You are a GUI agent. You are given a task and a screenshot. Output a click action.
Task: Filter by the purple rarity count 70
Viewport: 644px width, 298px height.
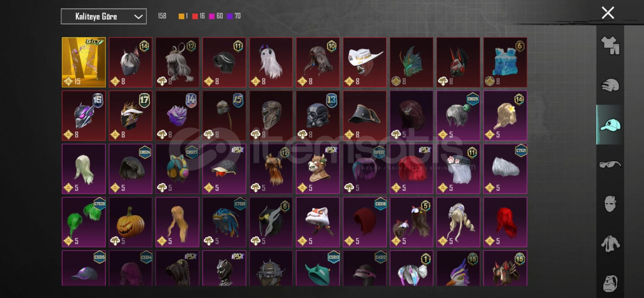pos(234,16)
